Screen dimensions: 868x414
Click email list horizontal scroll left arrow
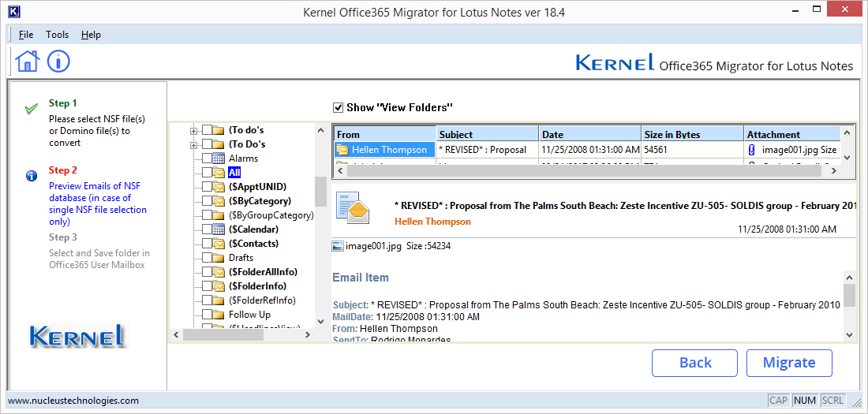point(340,171)
